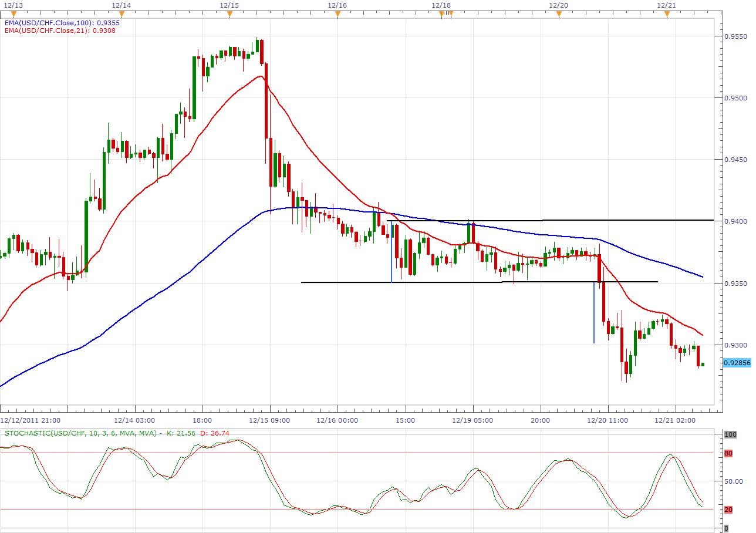Click the stochastic 100 level label
The width and height of the screenshot is (756, 533).
coord(730,434)
